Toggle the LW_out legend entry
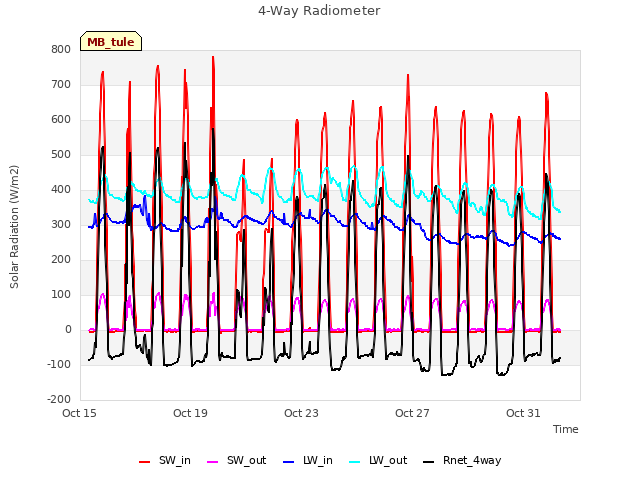Screen dimensions: 640x480 pyautogui.click(x=378, y=461)
